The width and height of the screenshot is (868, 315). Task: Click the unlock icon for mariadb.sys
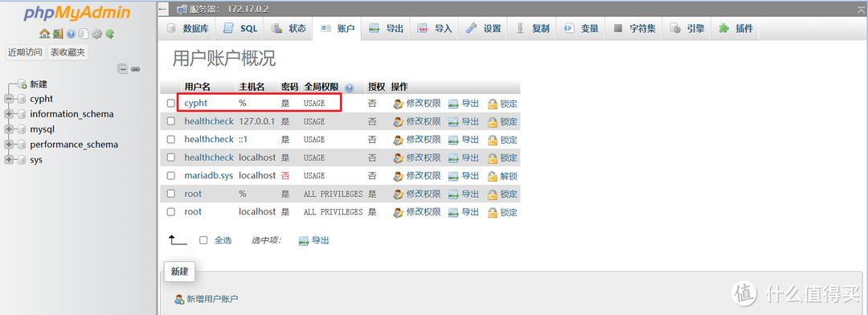(492, 176)
